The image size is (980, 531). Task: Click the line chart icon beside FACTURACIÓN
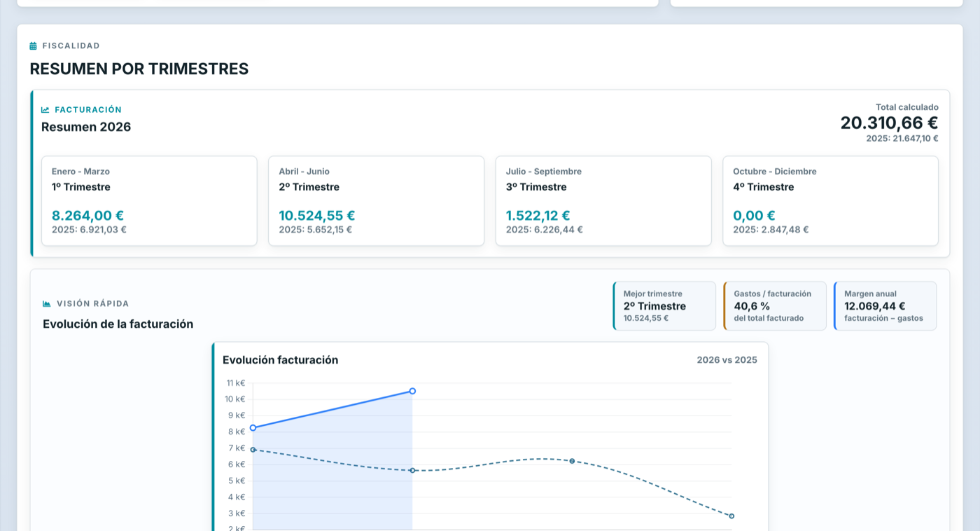tap(45, 110)
